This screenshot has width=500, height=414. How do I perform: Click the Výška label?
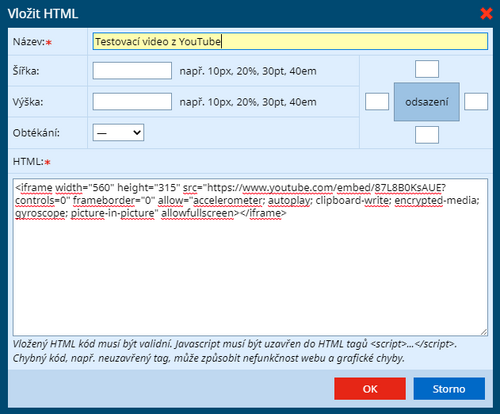click(x=28, y=102)
